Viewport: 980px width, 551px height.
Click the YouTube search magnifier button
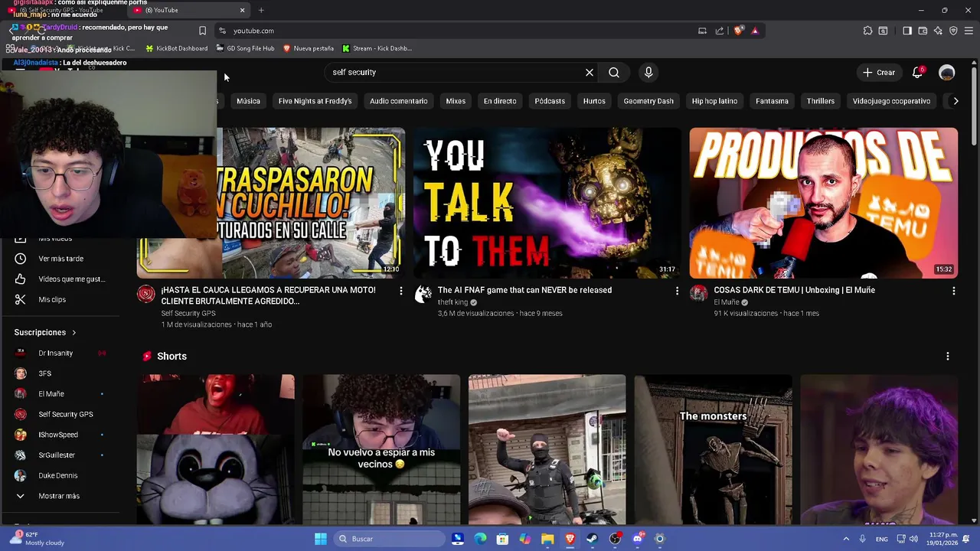pyautogui.click(x=614, y=72)
